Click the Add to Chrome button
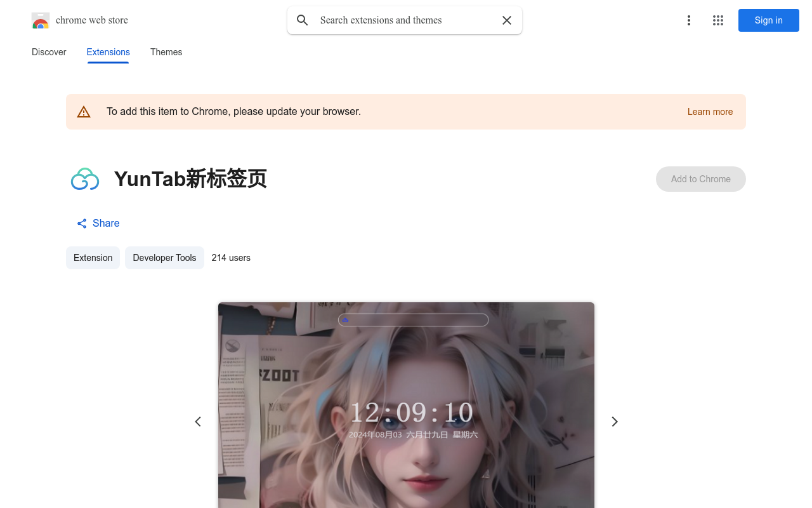 (x=700, y=179)
